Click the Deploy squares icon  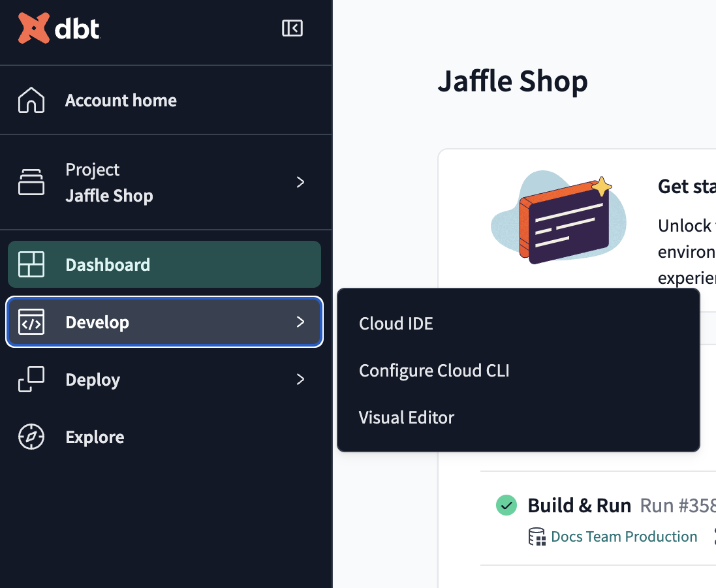coord(31,380)
